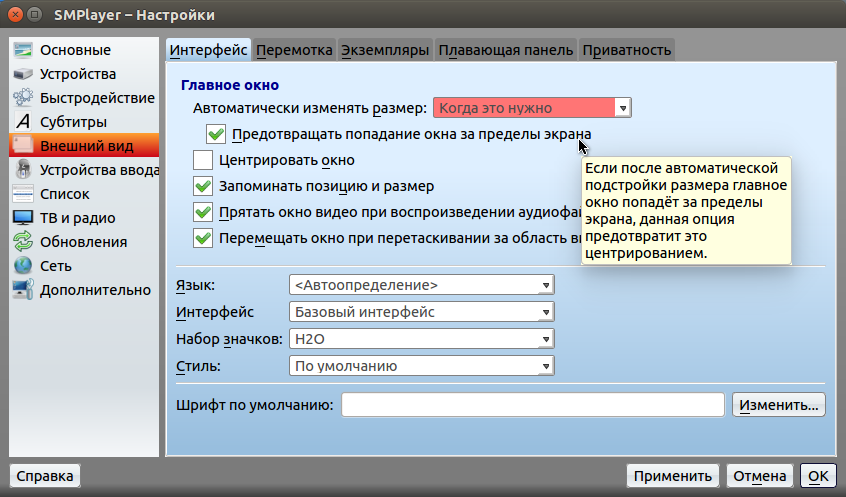The image size is (846, 497).
Task: Select the Субтитры label in sidebar
Action: (x=73, y=122)
